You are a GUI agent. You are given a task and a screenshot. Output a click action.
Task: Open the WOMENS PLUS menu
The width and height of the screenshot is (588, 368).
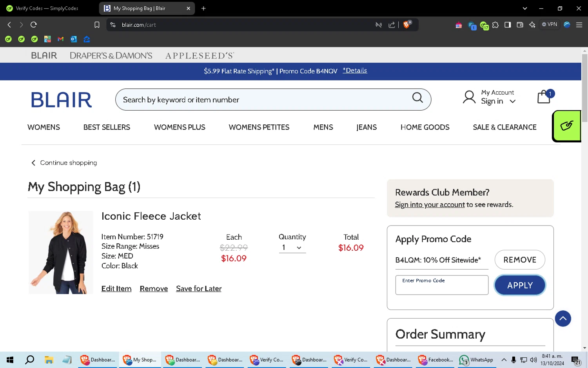[180, 127]
